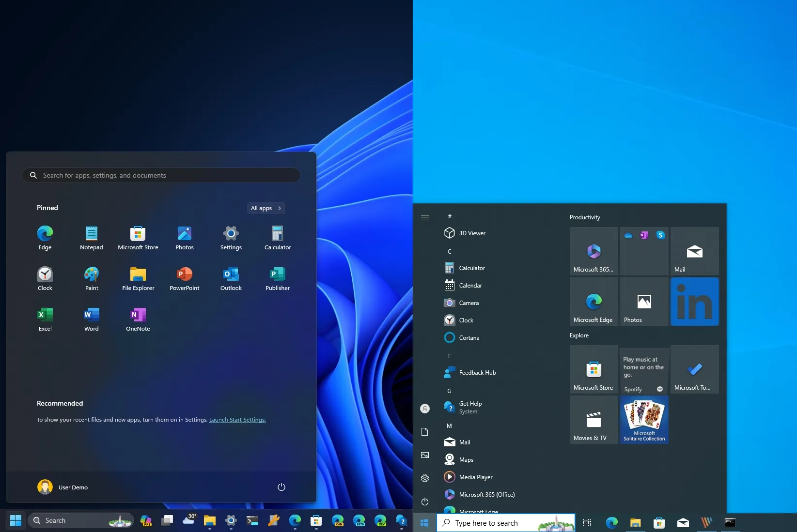The height and width of the screenshot is (532, 797).
Task: Launch Notepad from the Pinned grid
Action: (92, 238)
